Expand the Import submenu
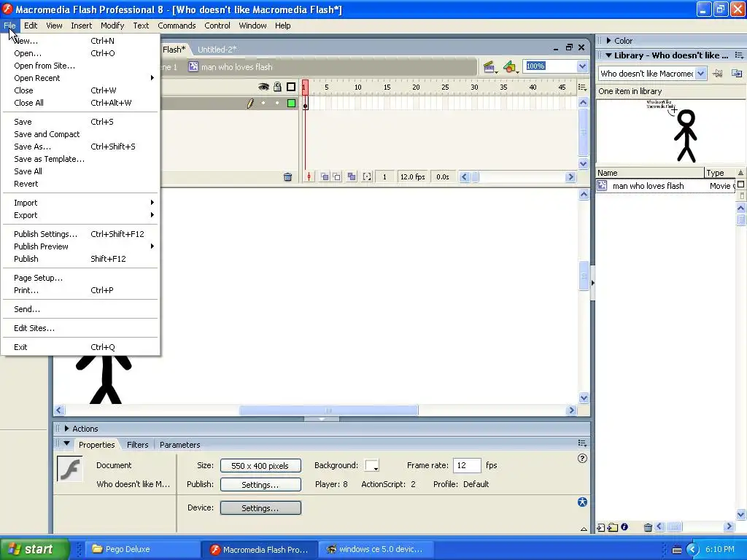This screenshot has height=560, width=747. tap(80, 203)
